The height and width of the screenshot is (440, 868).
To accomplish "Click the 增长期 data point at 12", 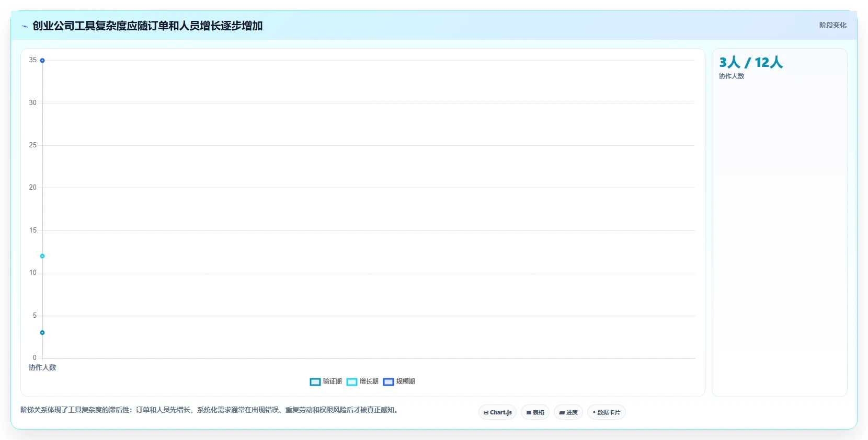I will coord(42,256).
